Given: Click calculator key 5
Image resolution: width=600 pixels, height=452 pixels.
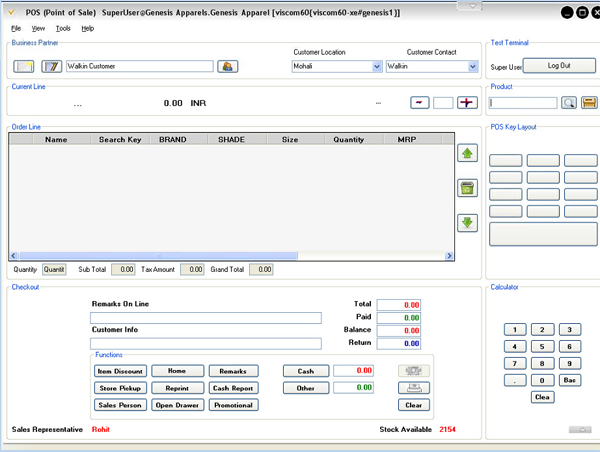Looking at the screenshot, I should tap(542, 346).
